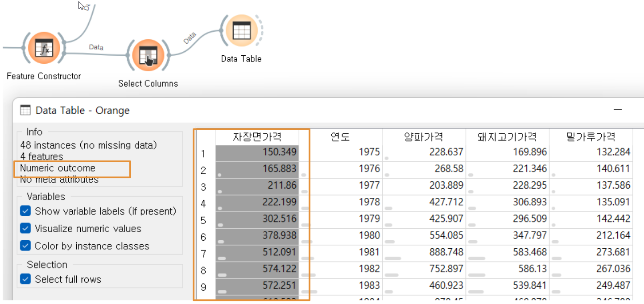Select row number 1 header

[204, 154]
